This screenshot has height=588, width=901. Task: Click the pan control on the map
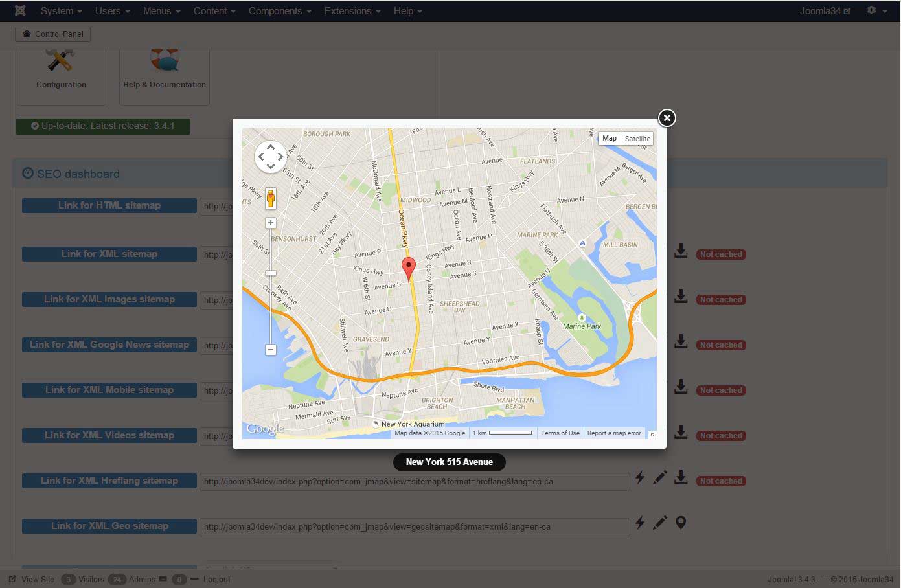click(x=271, y=157)
